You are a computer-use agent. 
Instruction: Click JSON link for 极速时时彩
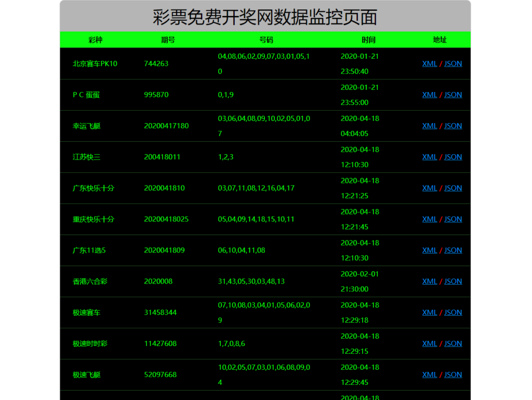pyautogui.click(x=453, y=343)
